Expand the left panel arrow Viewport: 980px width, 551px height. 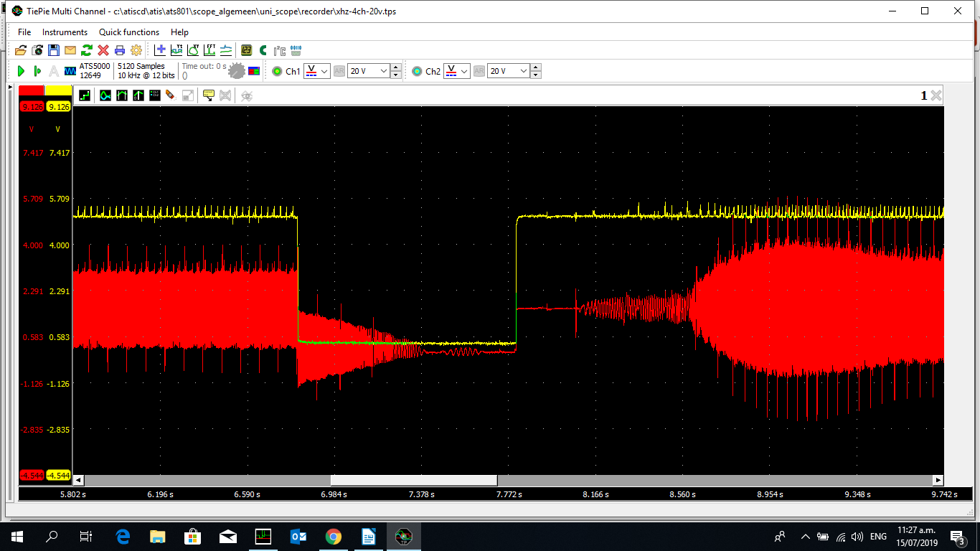coord(10,87)
